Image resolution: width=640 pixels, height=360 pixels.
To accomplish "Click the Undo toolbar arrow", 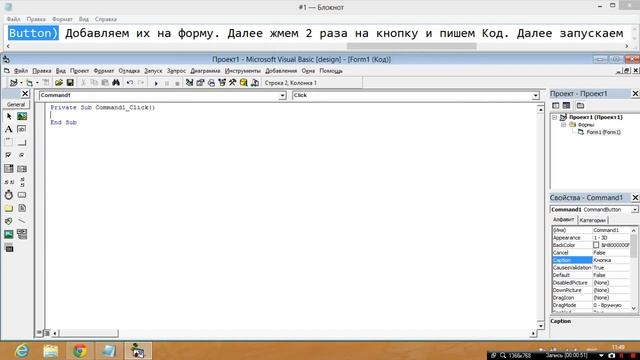I will tap(130, 83).
